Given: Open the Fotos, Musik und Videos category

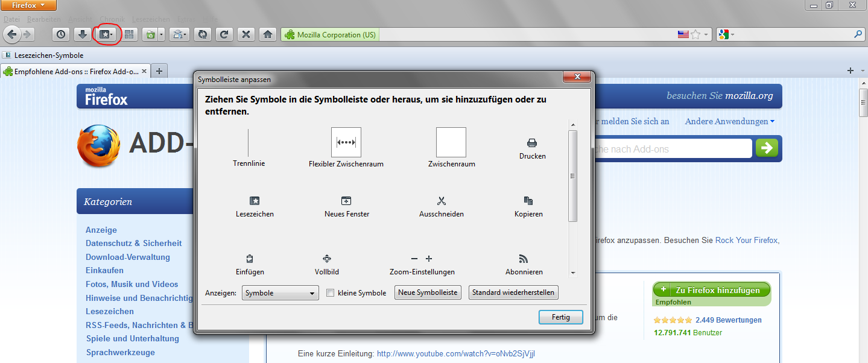Looking at the screenshot, I should click(x=132, y=284).
